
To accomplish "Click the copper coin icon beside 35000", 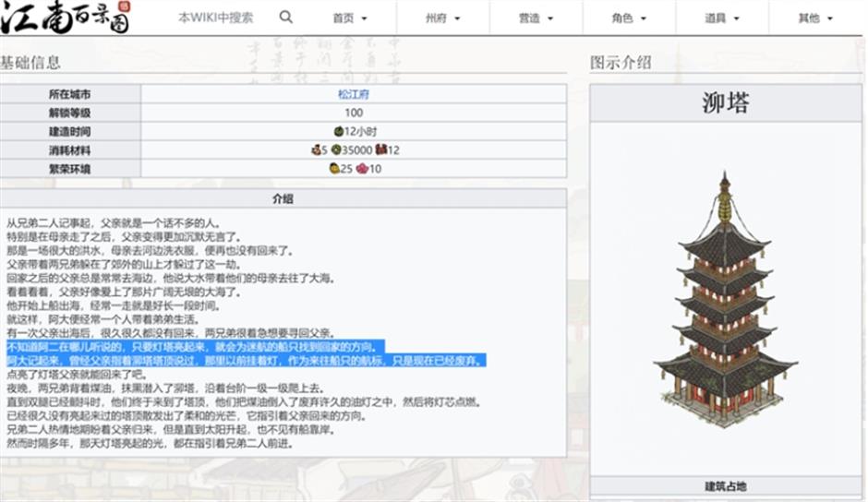I will 335,149.
